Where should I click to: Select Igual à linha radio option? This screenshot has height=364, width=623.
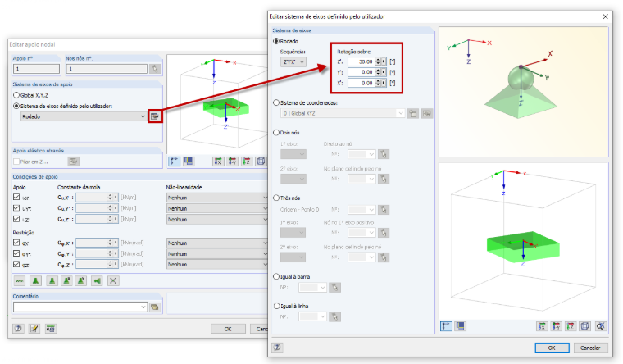pos(276,306)
